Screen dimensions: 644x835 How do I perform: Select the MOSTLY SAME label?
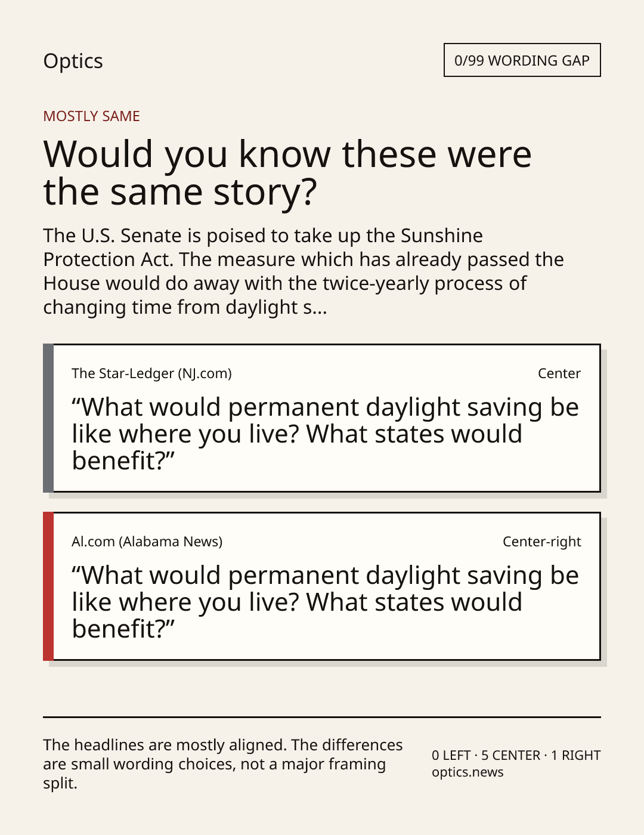click(x=91, y=116)
